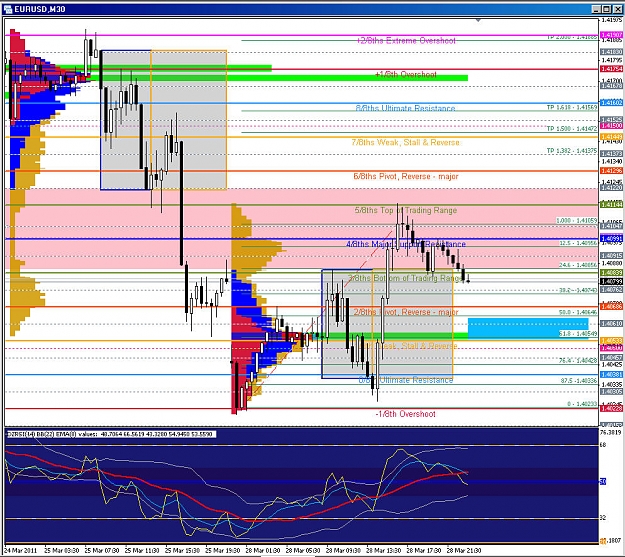Select lower '2/8ths Pivot, Reverse - major' label
The height and width of the screenshot is (557, 625).
[x=406, y=312]
